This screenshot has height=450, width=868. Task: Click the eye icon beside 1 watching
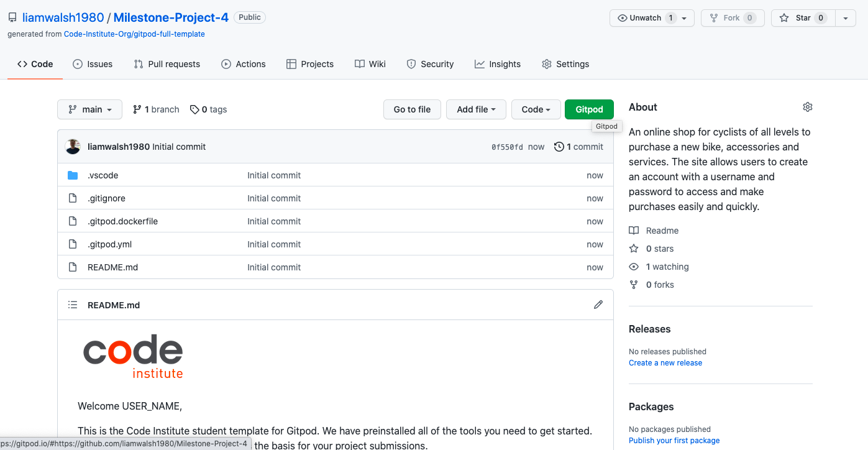tap(634, 267)
